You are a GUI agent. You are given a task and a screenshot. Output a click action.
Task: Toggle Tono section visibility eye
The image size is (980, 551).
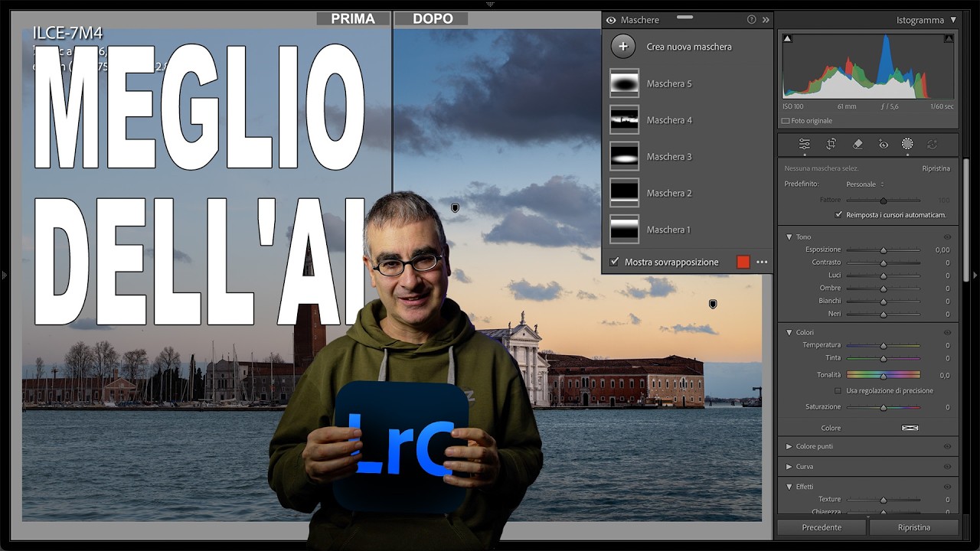947,237
